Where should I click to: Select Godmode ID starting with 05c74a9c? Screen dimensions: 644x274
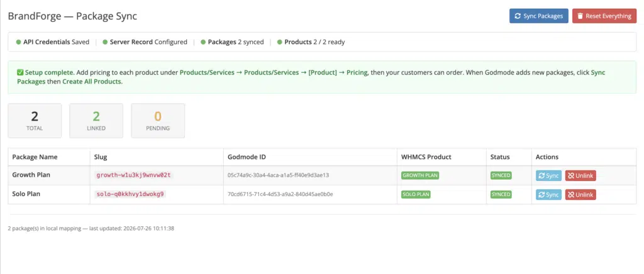(279, 175)
